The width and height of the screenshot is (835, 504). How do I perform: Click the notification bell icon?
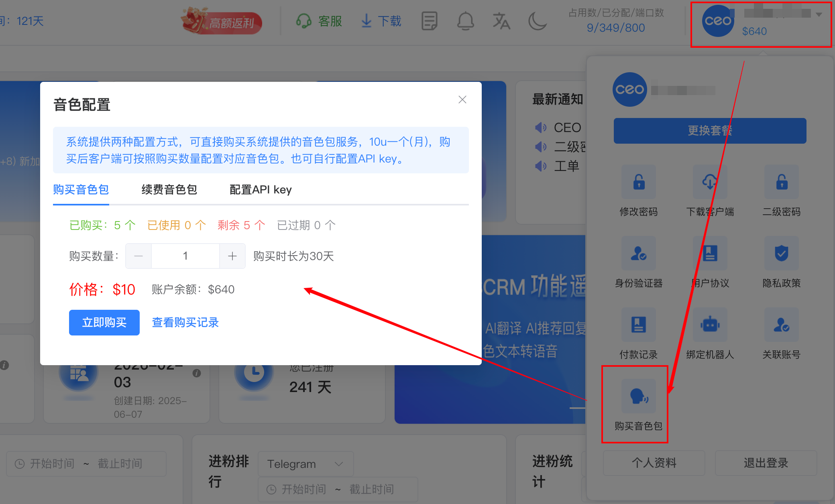465,21
